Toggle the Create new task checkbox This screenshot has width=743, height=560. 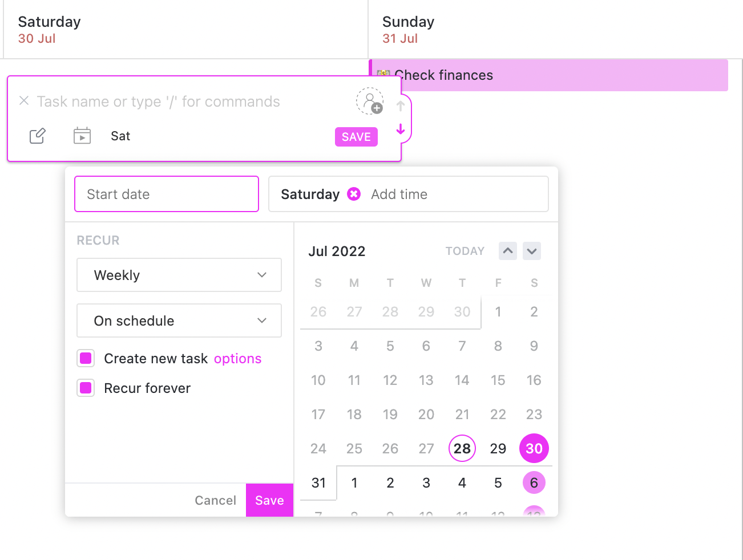[x=86, y=358]
